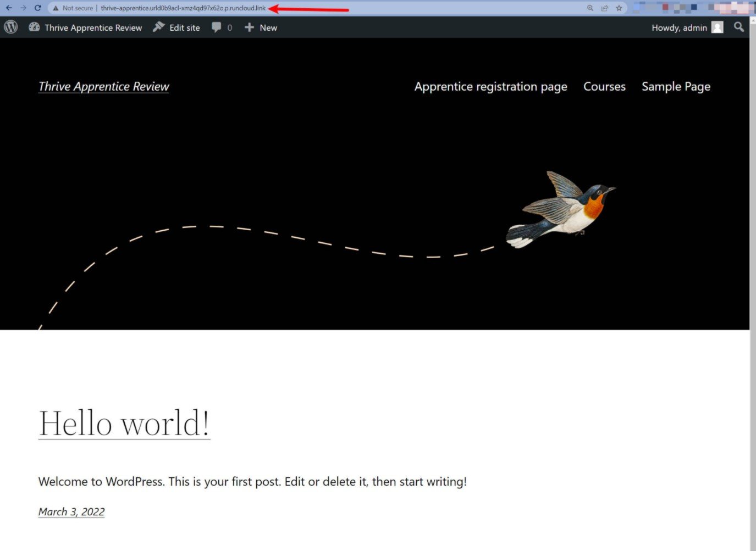This screenshot has height=551, width=756.
Task: Select the runcloud.link URL in address bar
Action: point(183,8)
